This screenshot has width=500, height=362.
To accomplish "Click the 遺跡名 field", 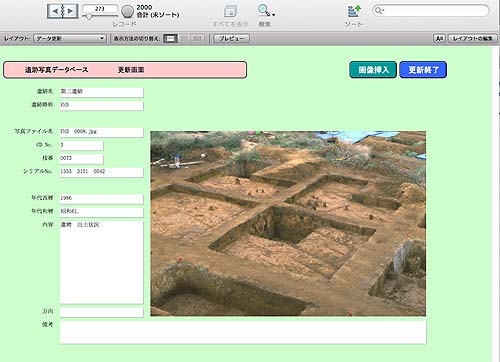I will click(102, 92).
